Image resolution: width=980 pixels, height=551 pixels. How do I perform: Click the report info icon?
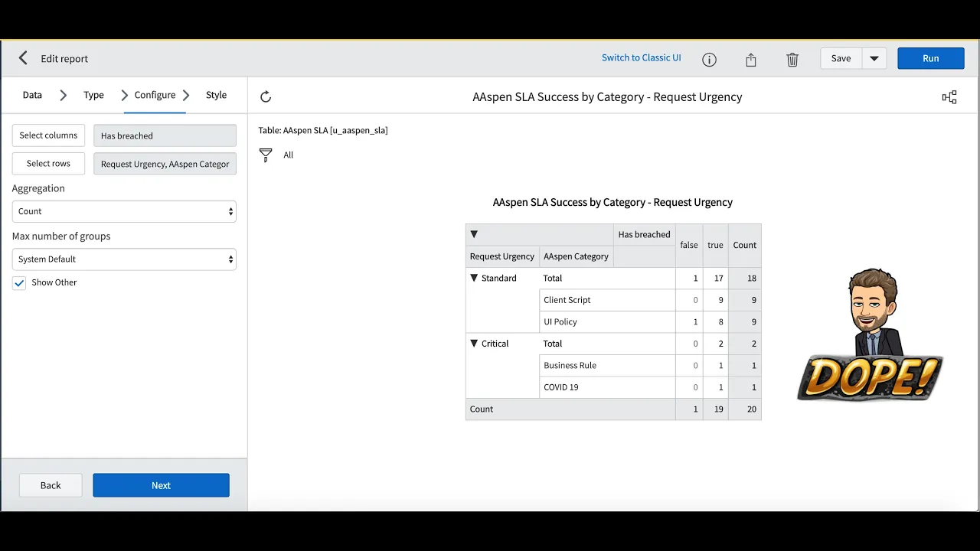coord(709,59)
